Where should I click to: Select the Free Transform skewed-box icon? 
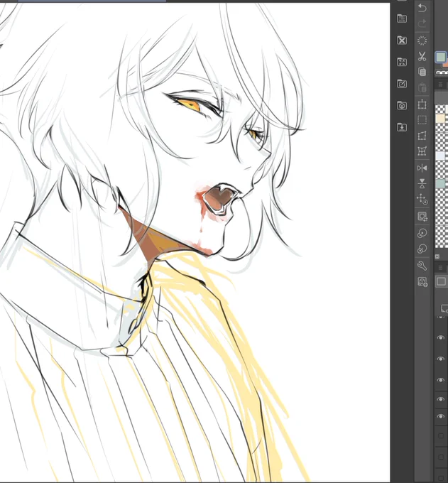click(x=422, y=136)
